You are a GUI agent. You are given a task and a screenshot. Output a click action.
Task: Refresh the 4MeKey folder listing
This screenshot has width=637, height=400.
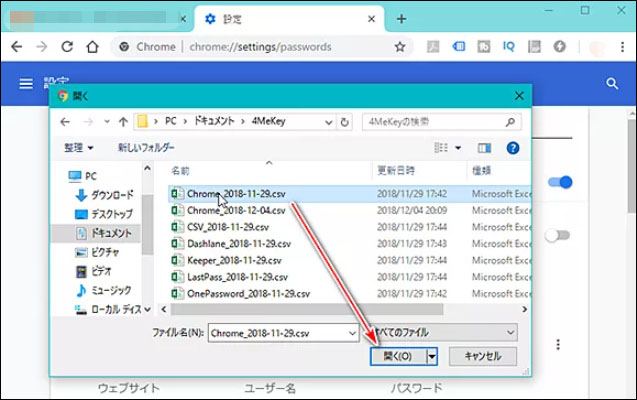click(x=345, y=122)
